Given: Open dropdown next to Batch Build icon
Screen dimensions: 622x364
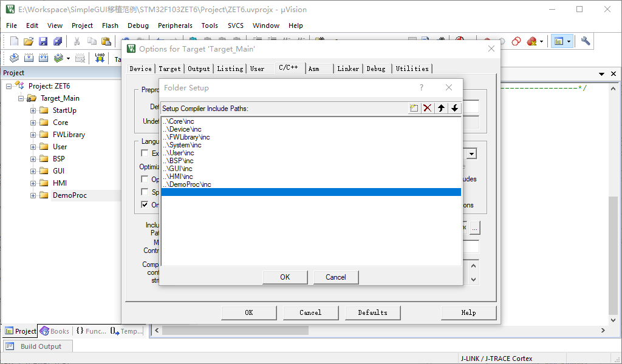Looking at the screenshot, I should click(68, 58).
